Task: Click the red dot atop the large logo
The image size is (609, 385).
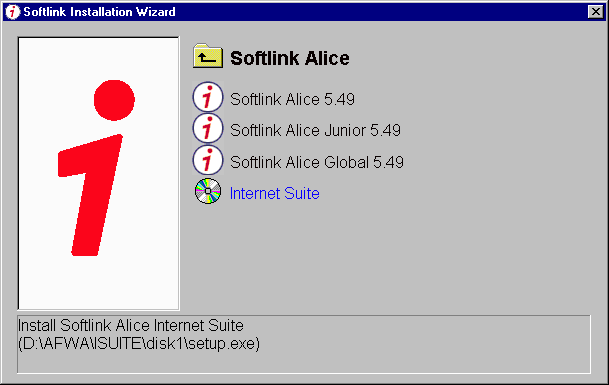Action: tap(114, 100)
